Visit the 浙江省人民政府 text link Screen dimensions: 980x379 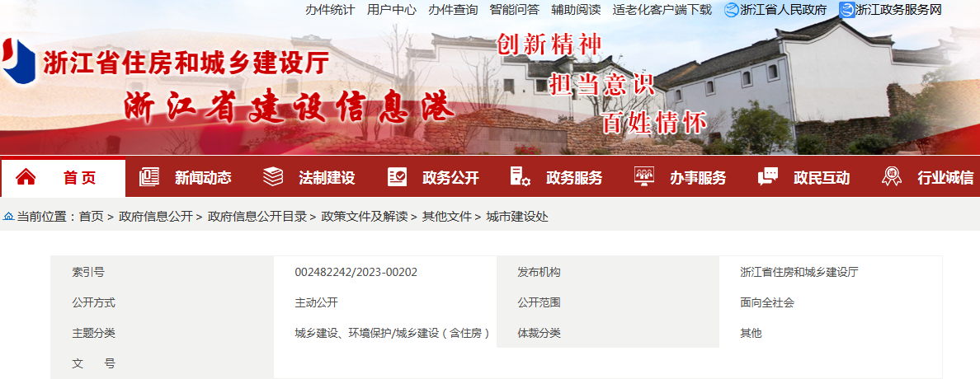783,9
